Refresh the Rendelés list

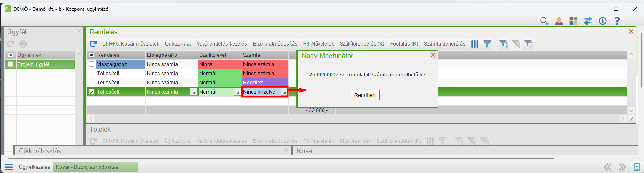pos(93,43)
